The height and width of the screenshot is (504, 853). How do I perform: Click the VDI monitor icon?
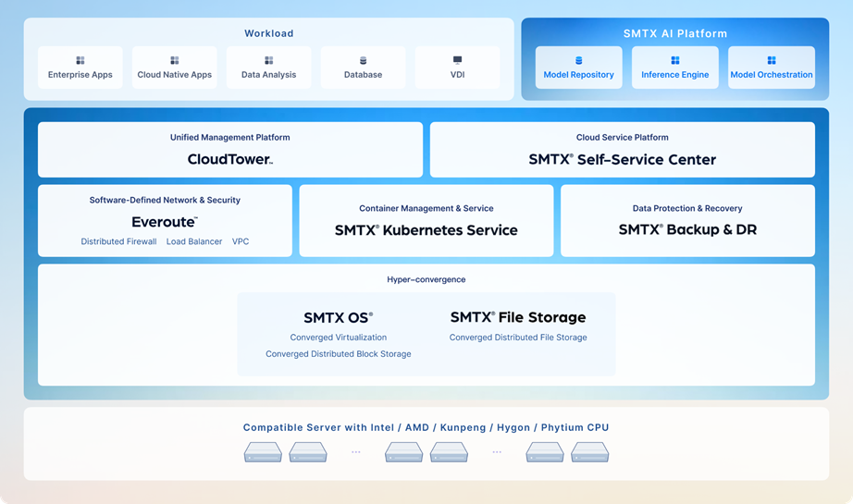(457, 60)
